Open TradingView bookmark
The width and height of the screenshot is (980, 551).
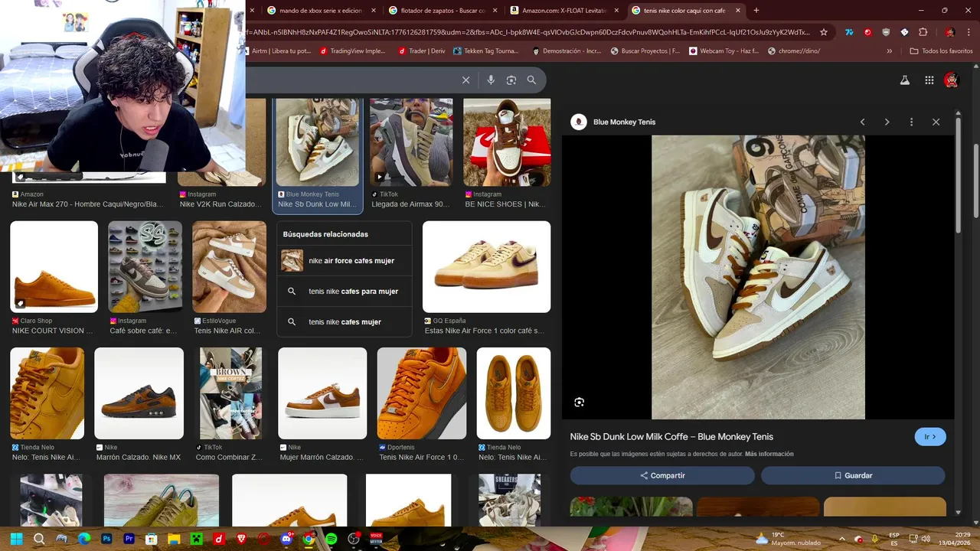click(x=353, y=51)
